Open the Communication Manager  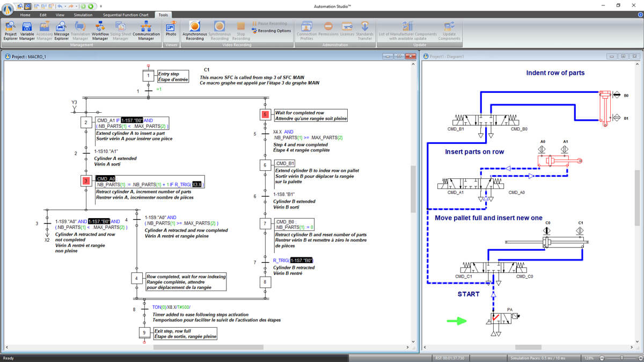(x=146, y=31)
